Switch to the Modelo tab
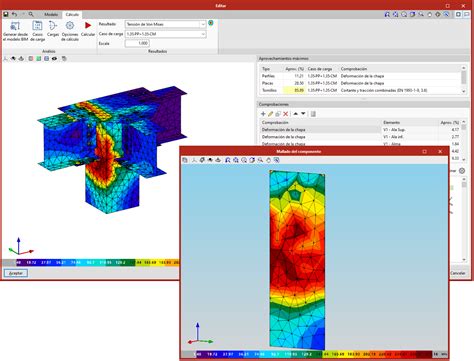 point(51,14)
